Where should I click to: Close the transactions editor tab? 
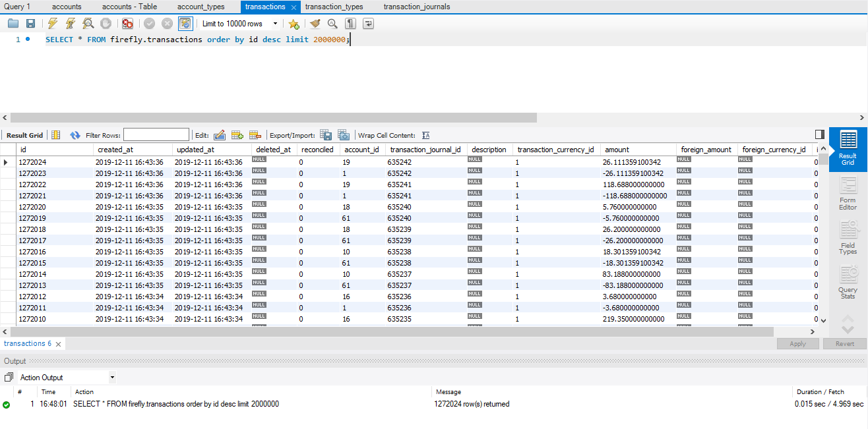pyautogui.click(x=294, y=7)
